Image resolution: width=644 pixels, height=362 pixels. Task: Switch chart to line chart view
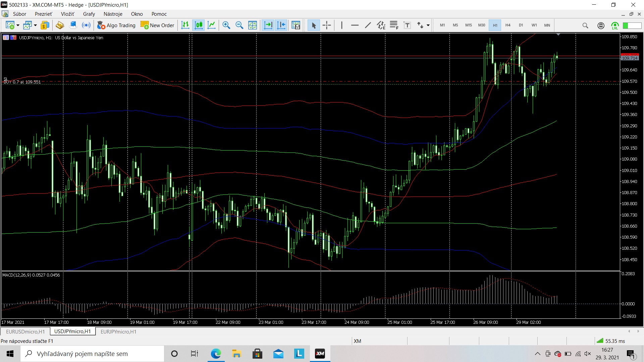pyautogui.click(x=212, y=25)
